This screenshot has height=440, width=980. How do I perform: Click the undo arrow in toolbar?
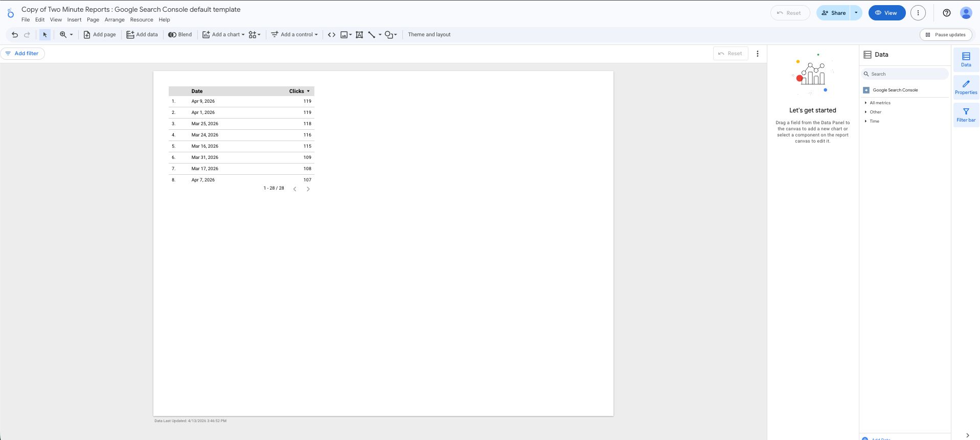tap(15, 35)
